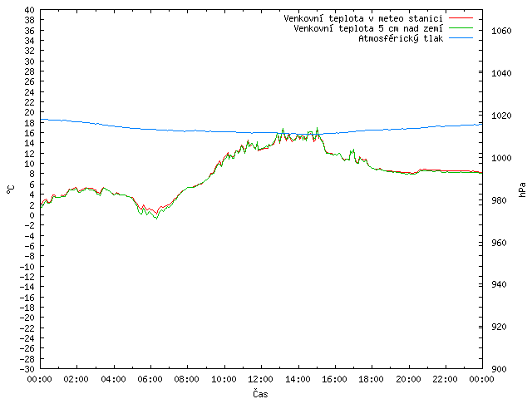532x399 pixels.
Task: Click the right axis label '980'
Action: [499, 200]
